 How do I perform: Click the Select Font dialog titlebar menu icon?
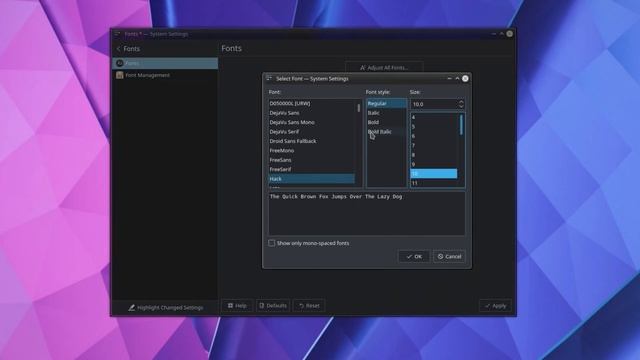click(269, 78)
